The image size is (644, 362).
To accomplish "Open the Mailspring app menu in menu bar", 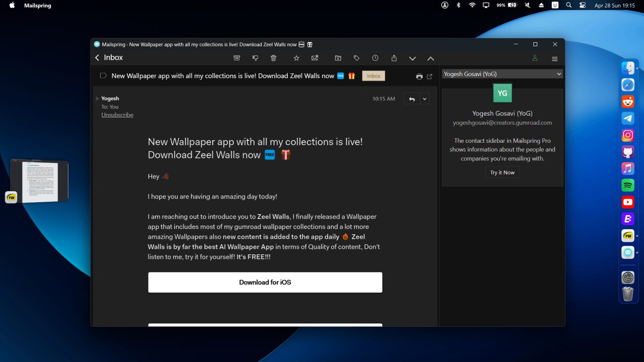I will click(38, 6).
